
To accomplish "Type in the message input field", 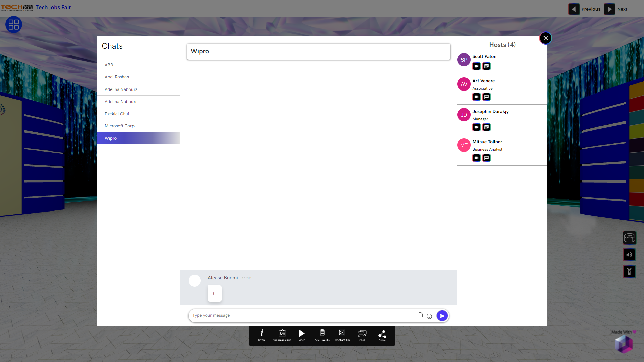I will click(303, 315).
